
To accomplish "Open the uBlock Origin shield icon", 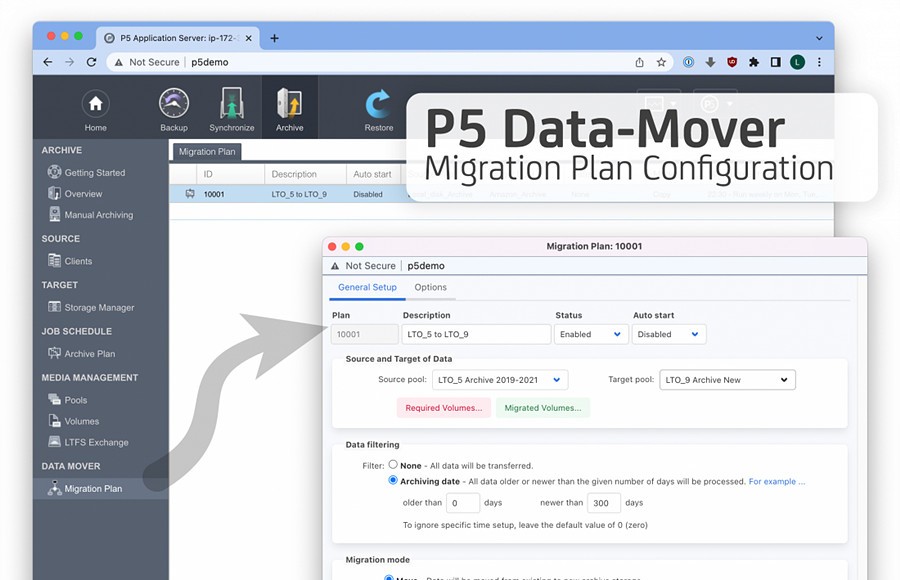I will click(732, 62).
